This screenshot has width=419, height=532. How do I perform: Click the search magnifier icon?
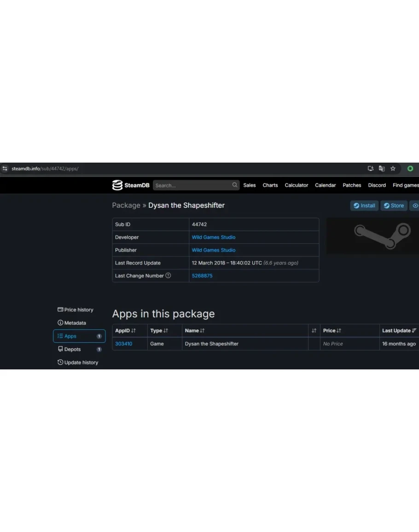point(235,185)
